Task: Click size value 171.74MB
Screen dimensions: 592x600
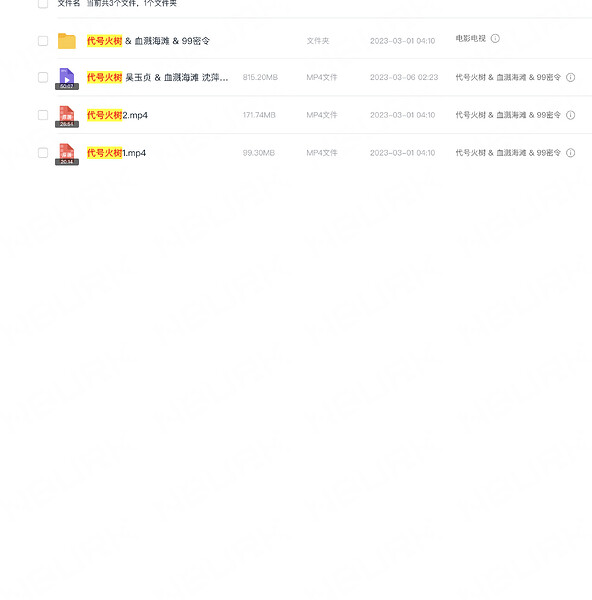Action: tap(259, 115)
